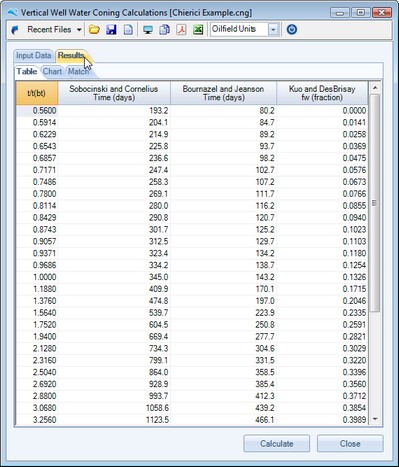
Task: Switch to the Chart sub-tab
Action: coord(52,71)
